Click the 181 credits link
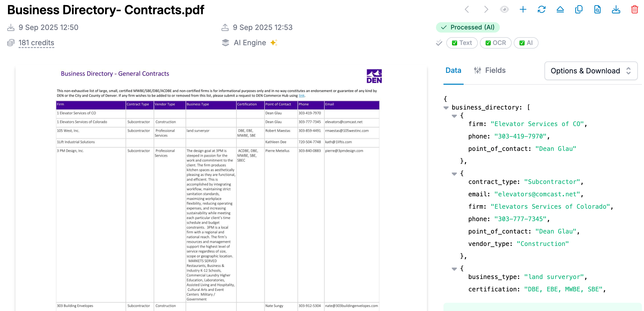This screenshot has height=311, width=644. point(36,43)
